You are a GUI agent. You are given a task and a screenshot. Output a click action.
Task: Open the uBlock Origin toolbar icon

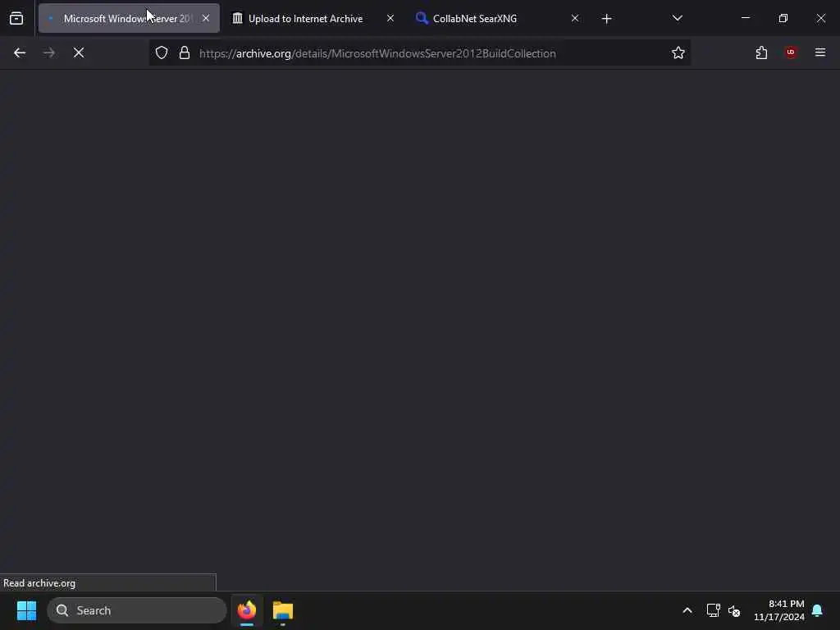tap(791, 52)
